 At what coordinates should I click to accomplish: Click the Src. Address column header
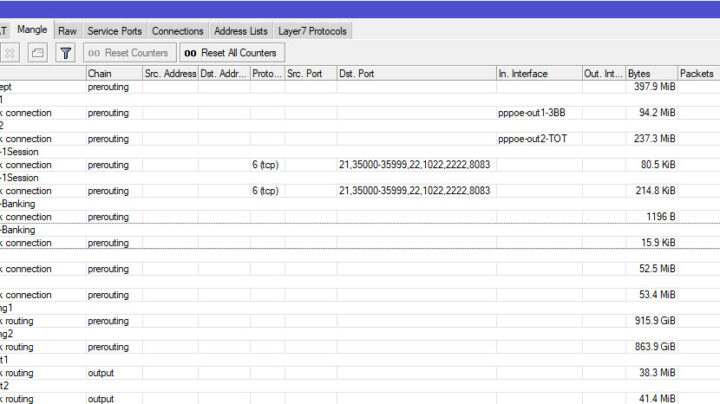[169, 74]
